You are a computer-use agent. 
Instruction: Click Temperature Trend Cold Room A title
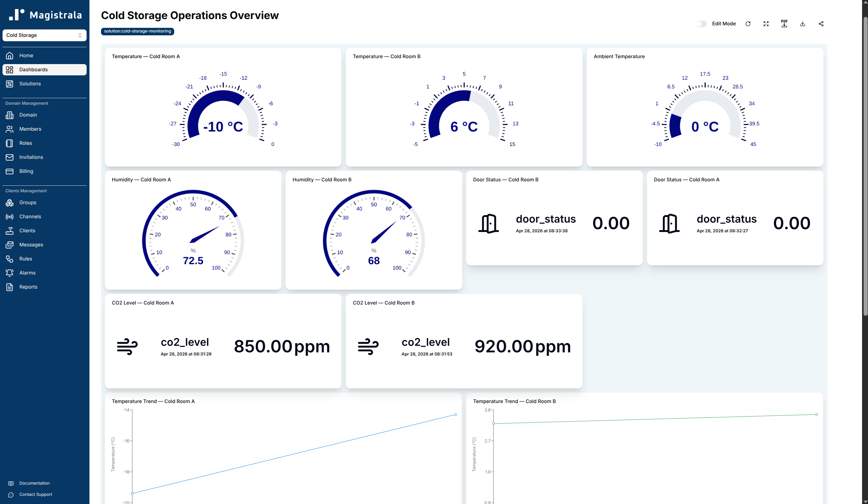coord(153,401)
